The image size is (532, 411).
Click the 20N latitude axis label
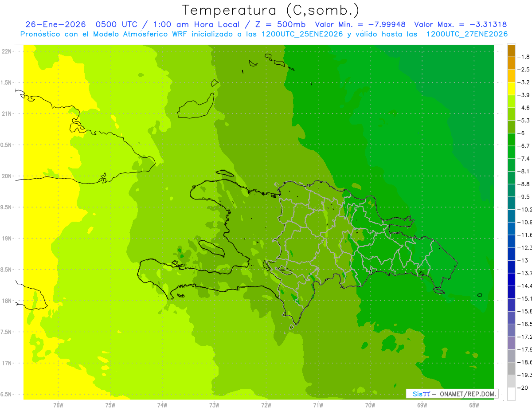point(7,176)
